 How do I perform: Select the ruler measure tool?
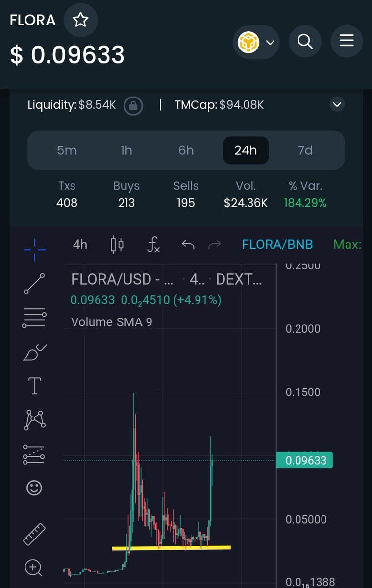[34, 535]
